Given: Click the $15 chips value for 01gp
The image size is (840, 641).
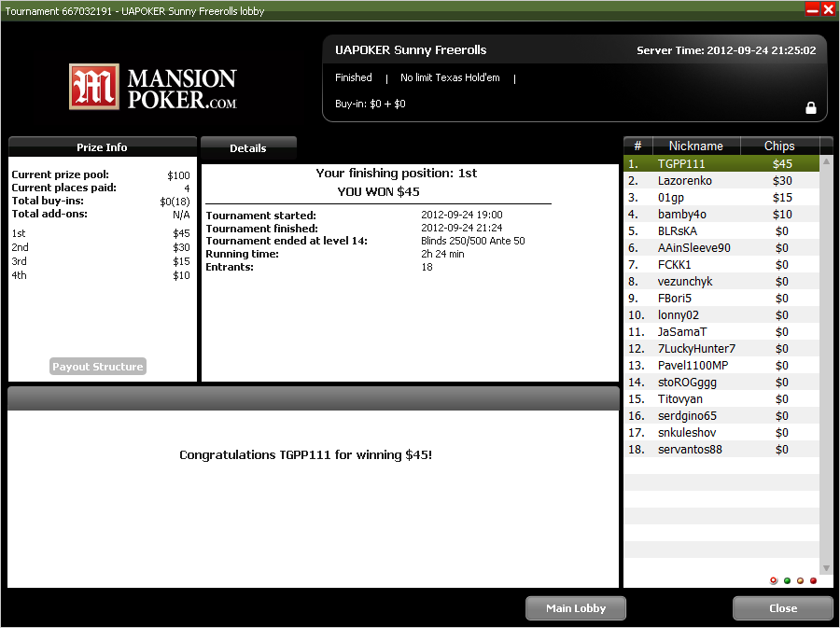Looking at the screenshot, I should tap(782, 197).
